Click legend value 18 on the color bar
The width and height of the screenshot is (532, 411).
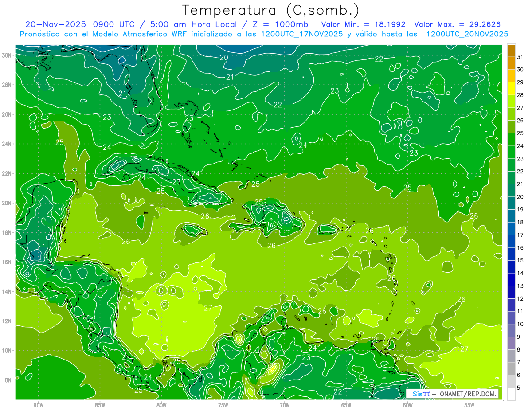pos(520,222)
